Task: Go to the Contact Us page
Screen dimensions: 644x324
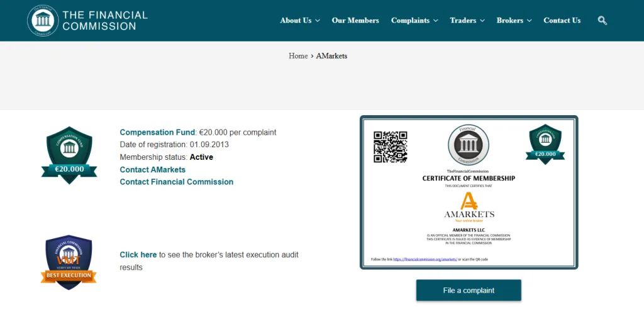Action: point(562,20)
